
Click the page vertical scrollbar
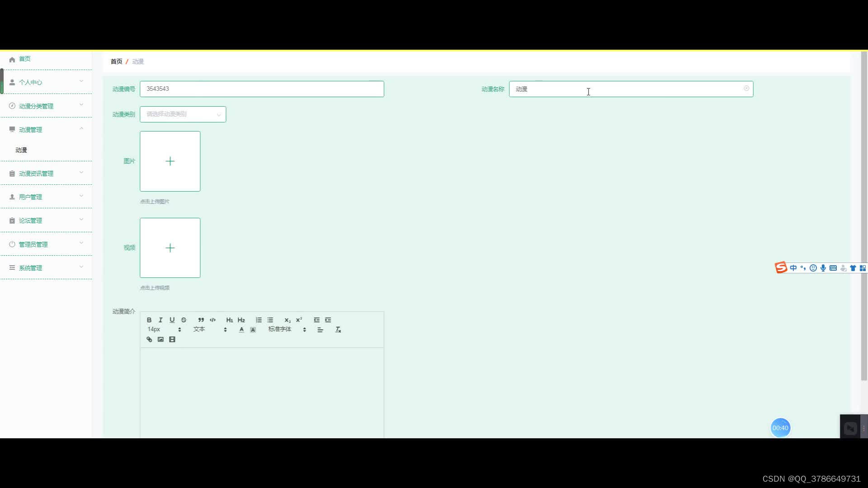point(864,216)
